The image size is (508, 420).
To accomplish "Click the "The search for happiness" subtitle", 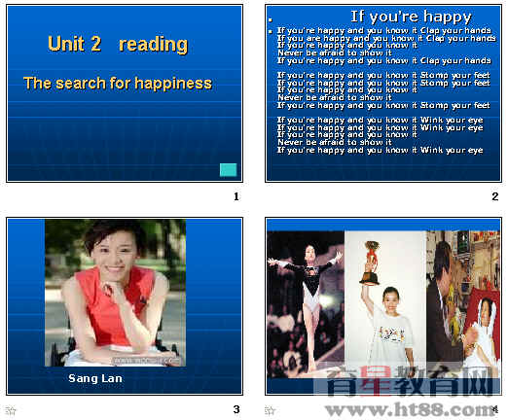I will coord(118,83).
